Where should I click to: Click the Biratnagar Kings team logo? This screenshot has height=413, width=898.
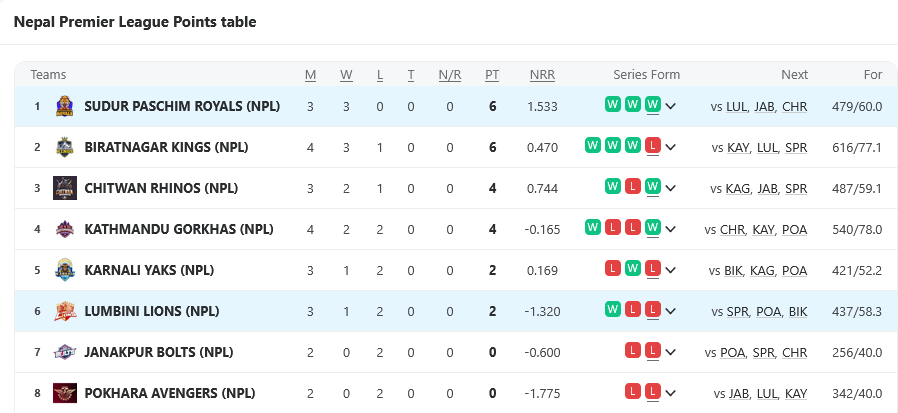click(x=65, y=147)
